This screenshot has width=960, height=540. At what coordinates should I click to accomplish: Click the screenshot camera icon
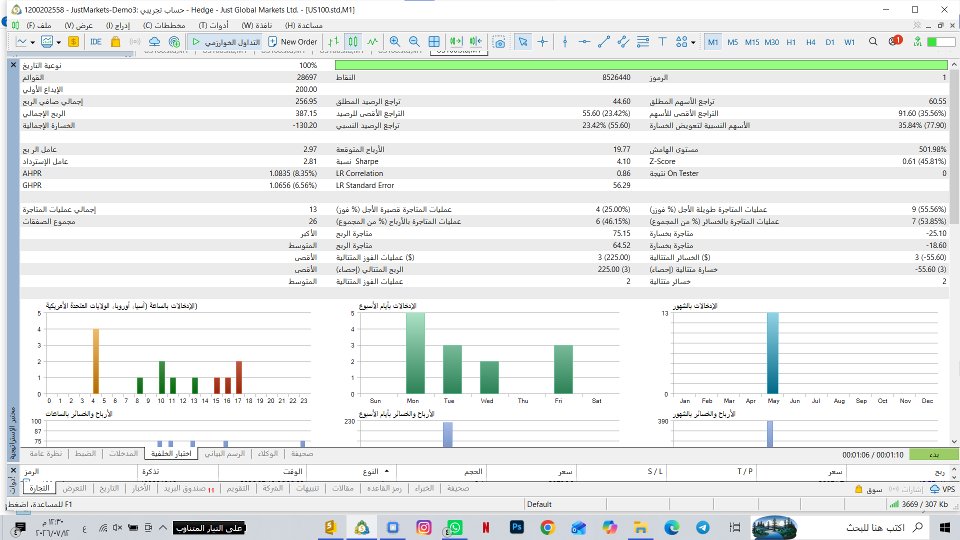[x=500, y=42]
